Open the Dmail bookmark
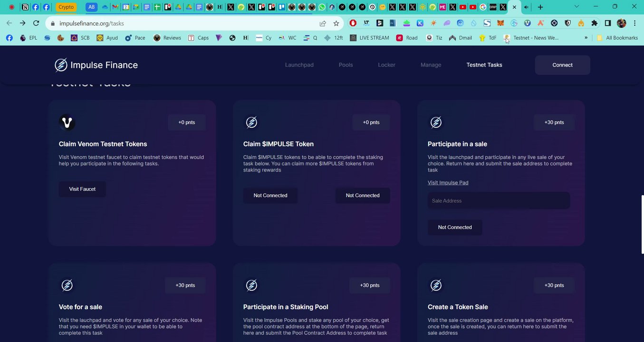The width and height of the screenshot is (644, 342). 461,38
